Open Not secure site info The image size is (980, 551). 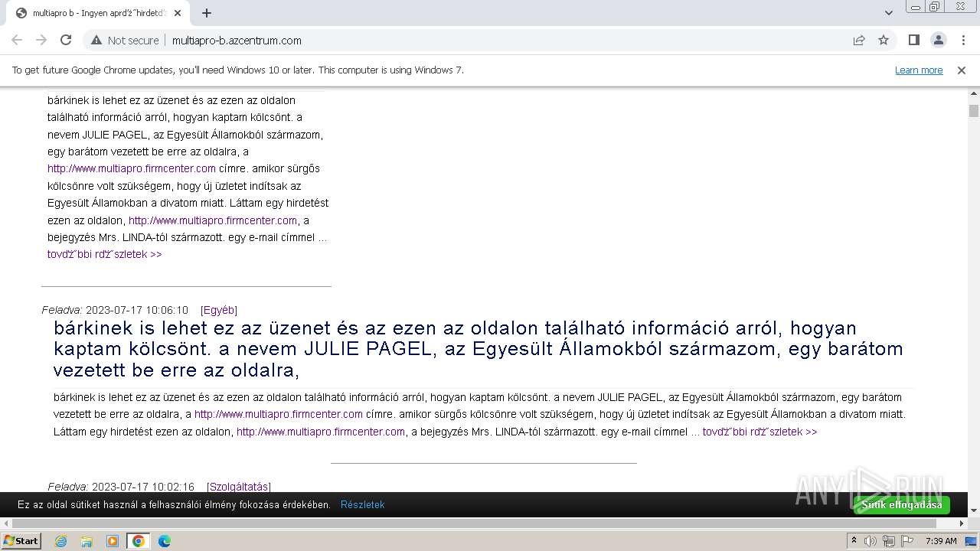click(126, 41)
